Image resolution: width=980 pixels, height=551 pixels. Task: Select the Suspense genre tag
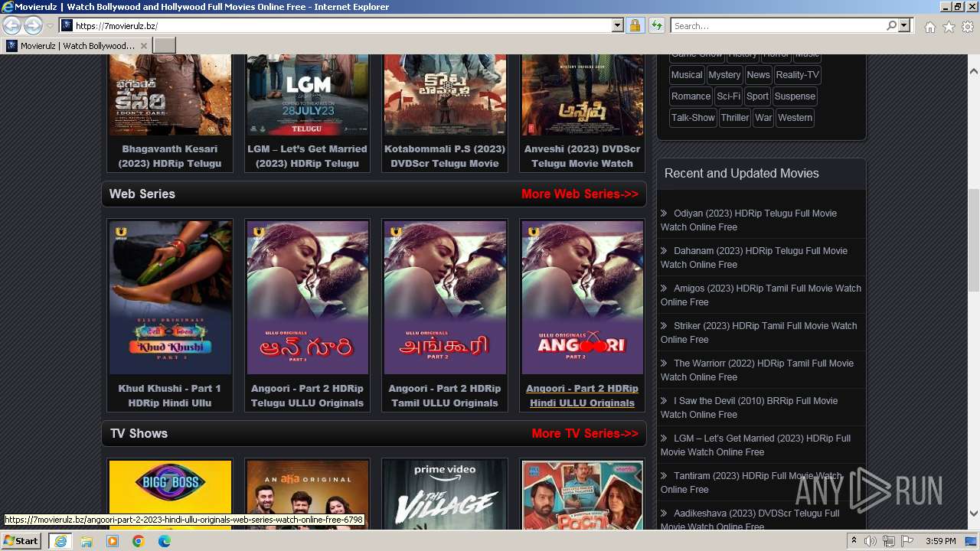point(795,96)
